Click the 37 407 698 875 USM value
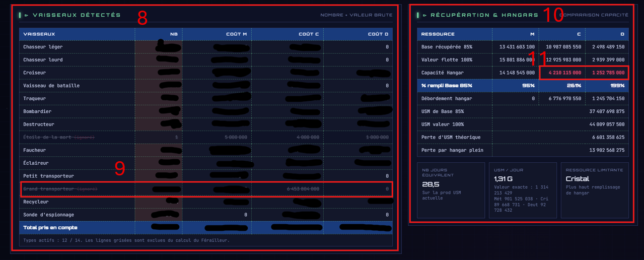This screenshot has width=644, height=260. coord(607,111)
